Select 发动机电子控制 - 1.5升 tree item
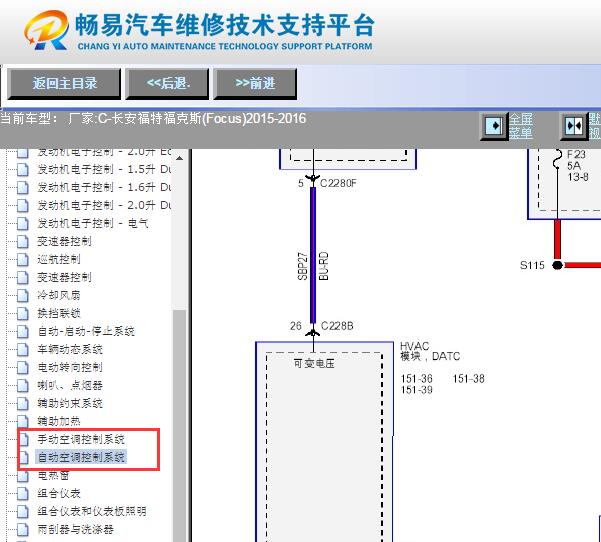The width and height of the screenshot is (601, 542). tap(104, 169)
